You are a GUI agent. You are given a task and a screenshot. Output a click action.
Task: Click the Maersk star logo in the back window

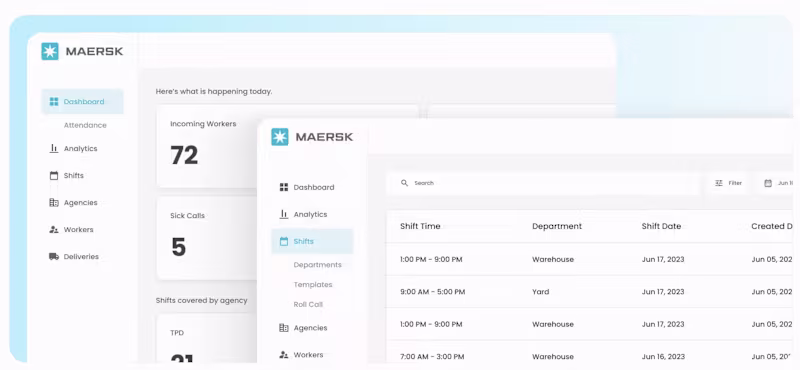pyautogui.click(x=50, y=52)
